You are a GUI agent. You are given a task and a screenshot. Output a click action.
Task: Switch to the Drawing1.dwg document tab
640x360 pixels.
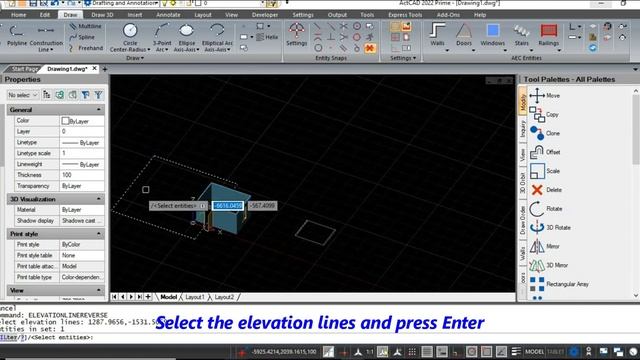click(67, 69)
